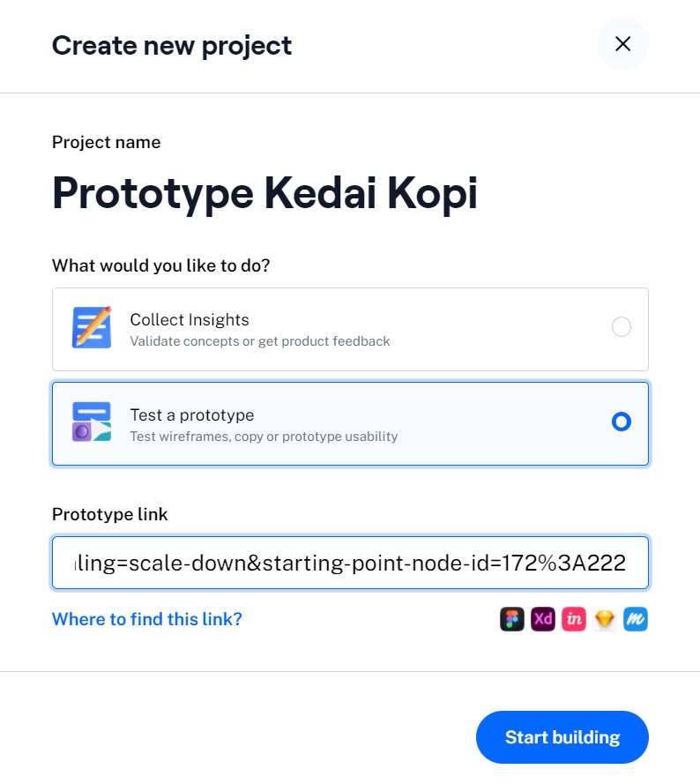This screenshot has height=784, width=700.
Task: Click the InVision icon
Action: tap(574, 619)
